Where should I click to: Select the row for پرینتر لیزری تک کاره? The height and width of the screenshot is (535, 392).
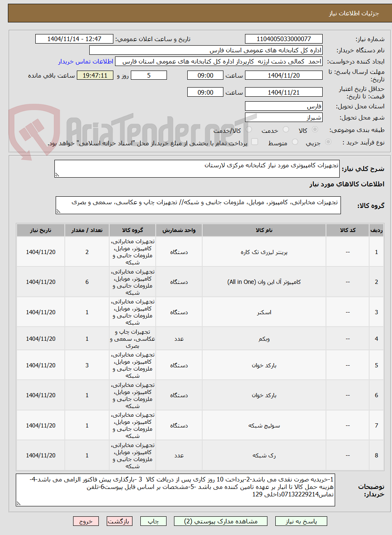[x=200, y=252]
